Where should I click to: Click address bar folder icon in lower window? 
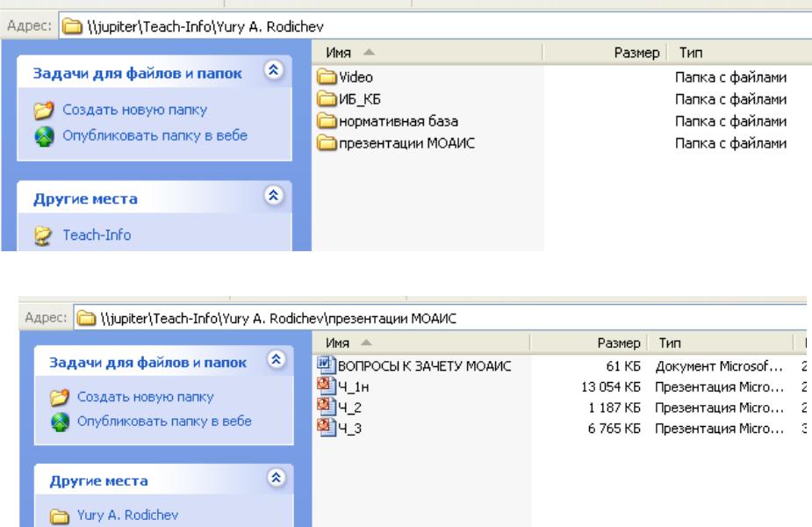coord(87,318)
